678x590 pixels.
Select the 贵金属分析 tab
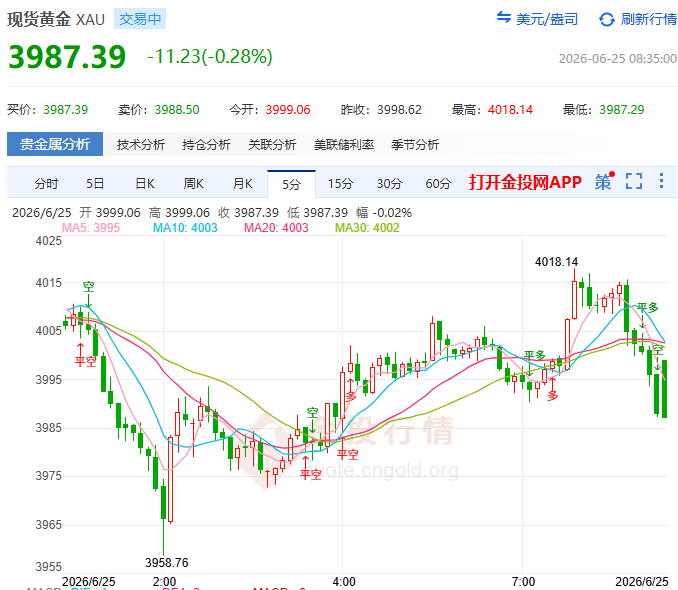pos(55,144)
